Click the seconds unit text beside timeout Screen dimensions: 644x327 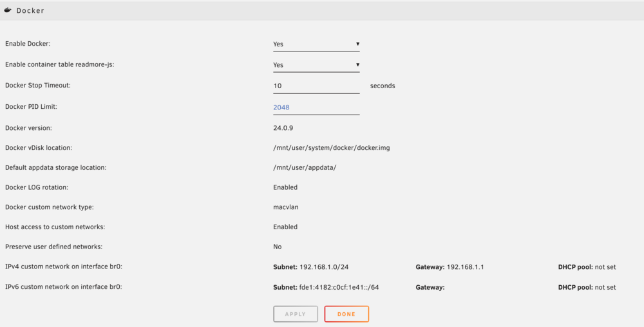(x=383, y=86)
